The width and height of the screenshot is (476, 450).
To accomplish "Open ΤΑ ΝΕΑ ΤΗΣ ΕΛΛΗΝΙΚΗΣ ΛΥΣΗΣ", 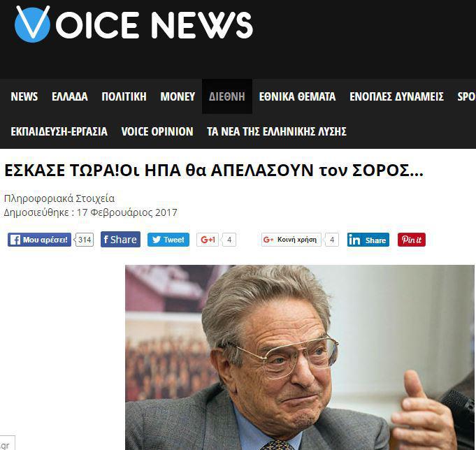I will pyautogui.click(x=277, y=131).
